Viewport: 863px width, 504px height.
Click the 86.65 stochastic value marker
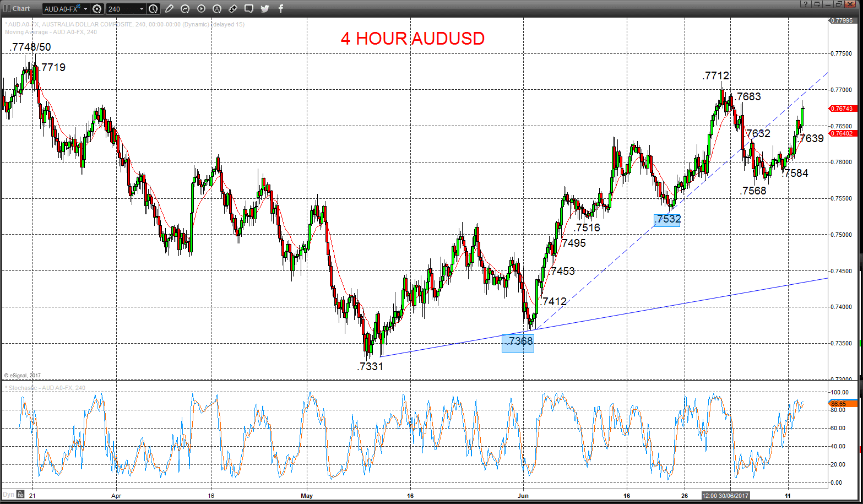pos(843,404)
